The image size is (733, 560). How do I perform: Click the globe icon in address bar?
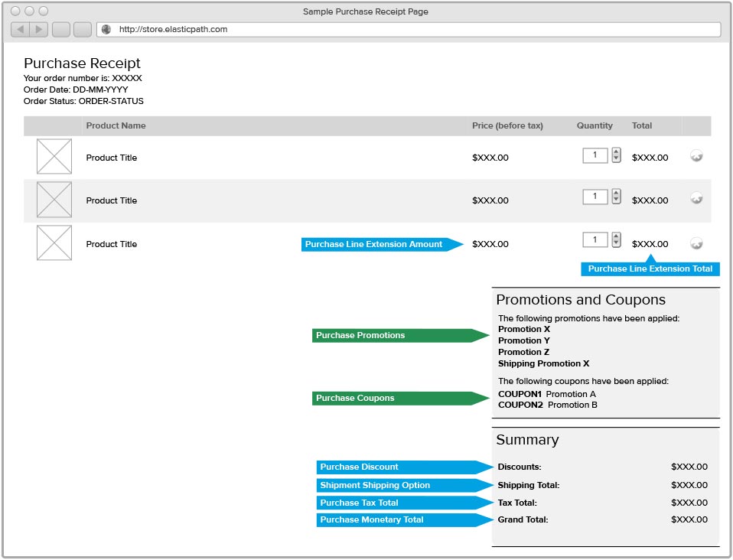106,30
